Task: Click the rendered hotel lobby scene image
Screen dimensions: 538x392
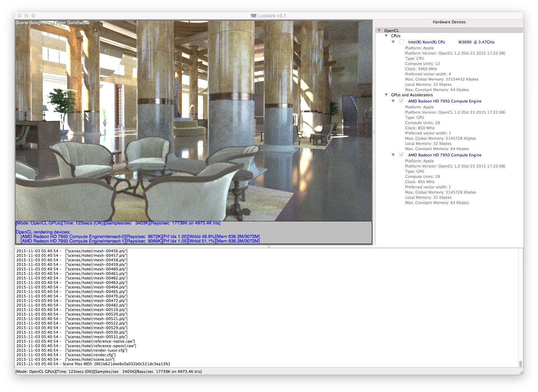Action: point(193,120)
